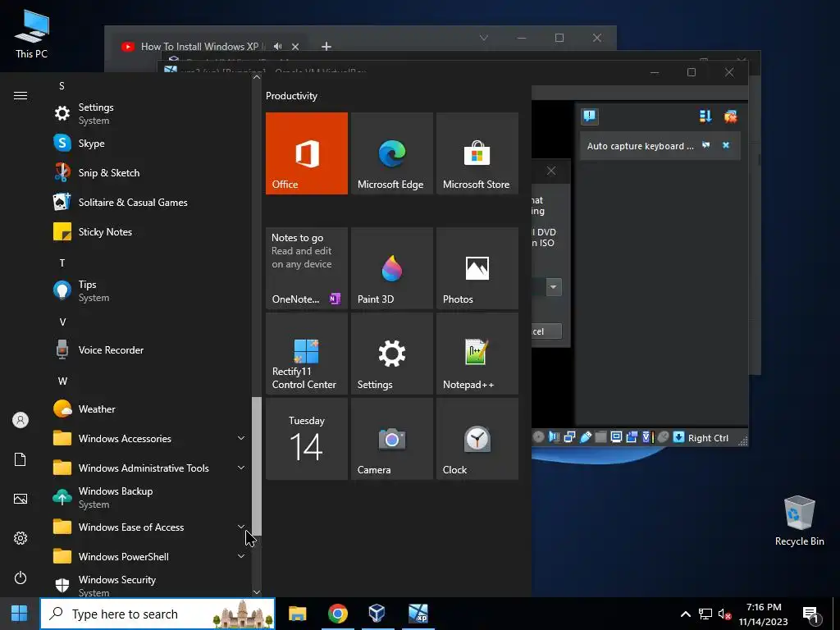Open Solitaire & Casual Games

click(150, 202)
